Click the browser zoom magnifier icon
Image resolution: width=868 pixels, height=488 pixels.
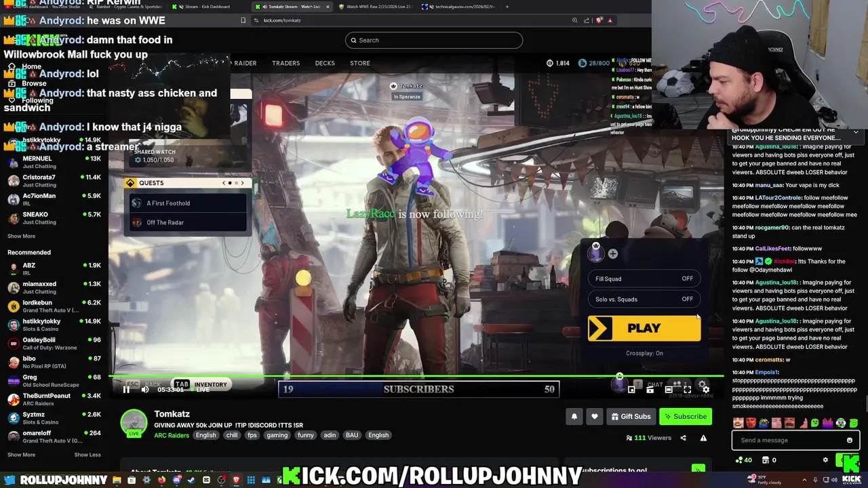coord(575,20)
